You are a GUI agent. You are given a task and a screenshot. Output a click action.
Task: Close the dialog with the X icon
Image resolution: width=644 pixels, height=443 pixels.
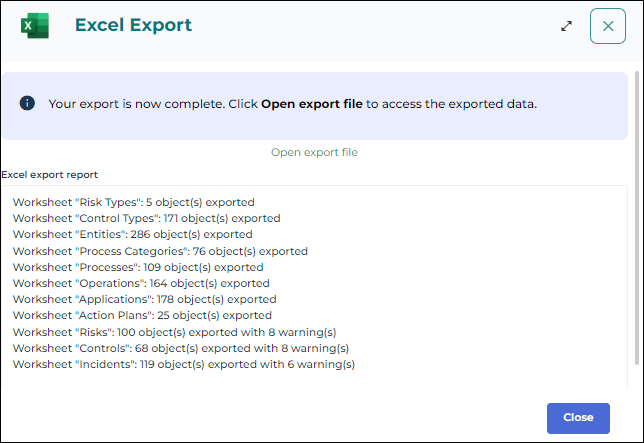(607, 26)
